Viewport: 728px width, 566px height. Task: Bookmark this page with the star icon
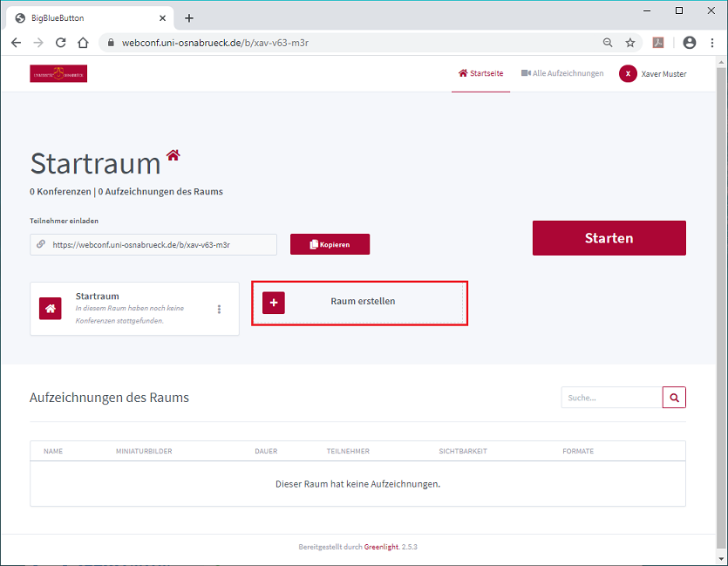(x=630, y=43)
